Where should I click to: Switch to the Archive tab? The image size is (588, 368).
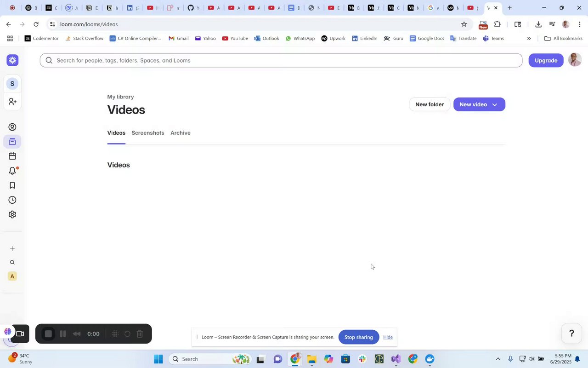point(181,133)
